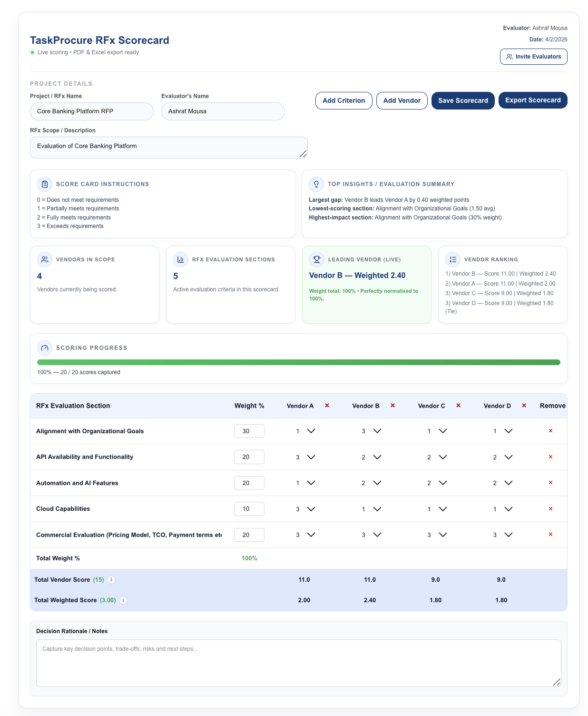588x716 pixels.
Task: Click the Score Card Instructions clipboard icon
Action: pos(45,184)
